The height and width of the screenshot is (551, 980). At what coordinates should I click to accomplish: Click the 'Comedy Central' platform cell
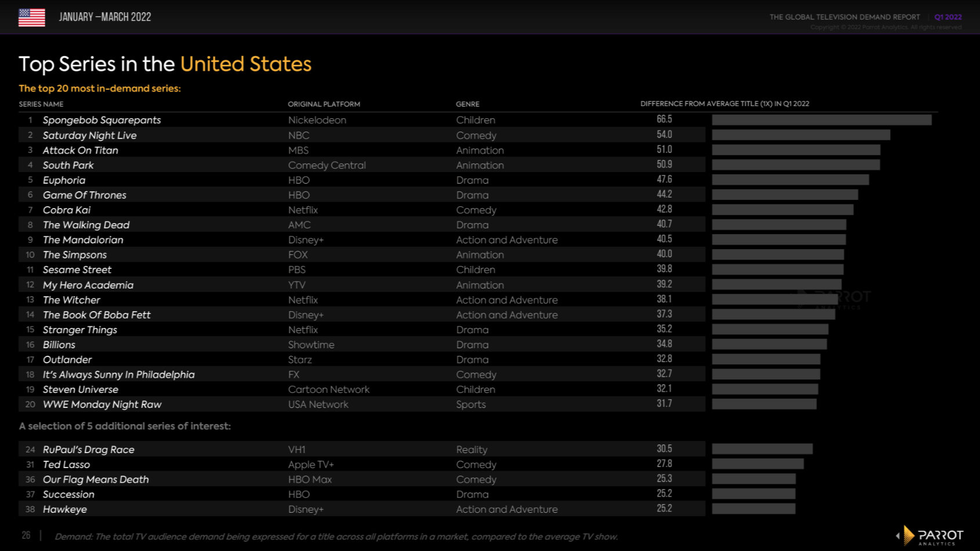[x=327, y=165]
